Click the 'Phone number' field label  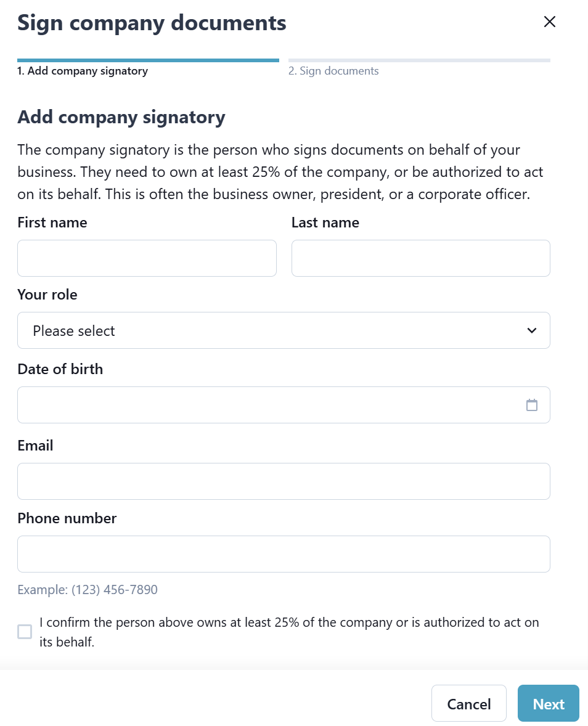67,518
